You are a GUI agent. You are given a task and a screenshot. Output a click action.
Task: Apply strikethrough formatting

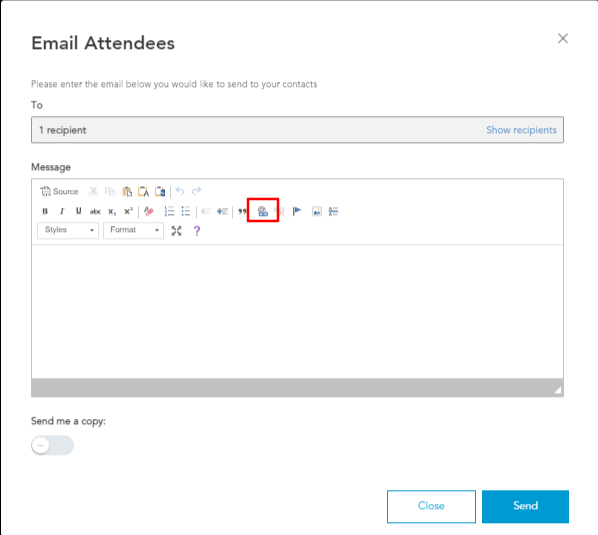pyautogui.click(x=95, y=211)
